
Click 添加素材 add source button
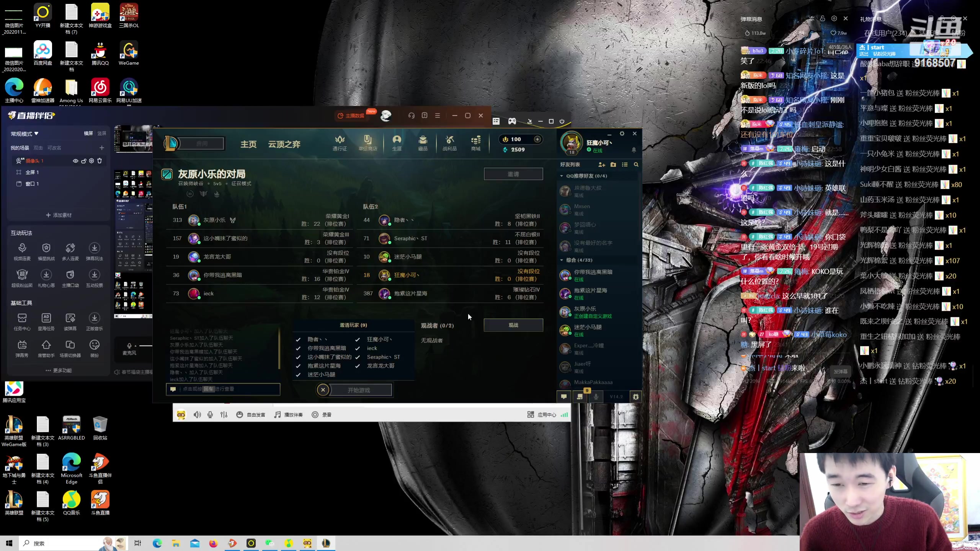pyautogui.click(x=59, y=215)
